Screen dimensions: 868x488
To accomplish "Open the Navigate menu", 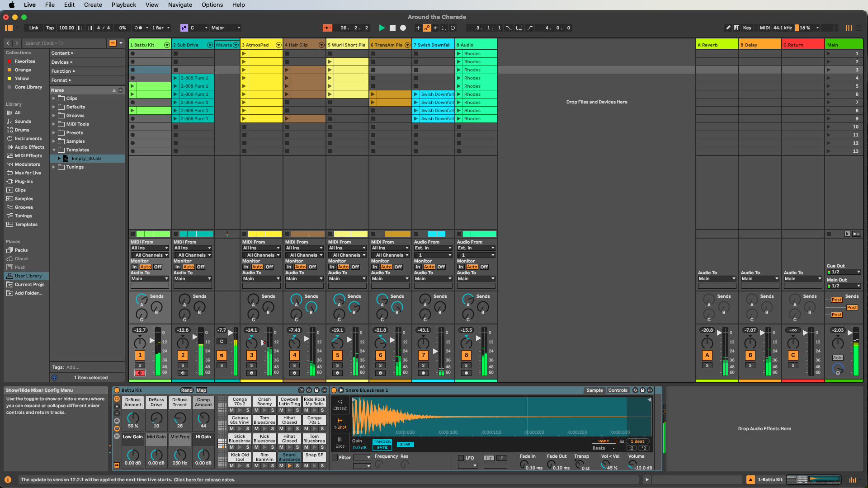I will point(180,5).
